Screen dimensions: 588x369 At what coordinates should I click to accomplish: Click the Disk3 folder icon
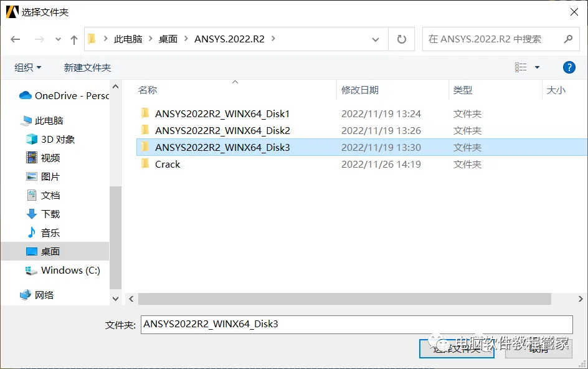click(x=145, y=146)
